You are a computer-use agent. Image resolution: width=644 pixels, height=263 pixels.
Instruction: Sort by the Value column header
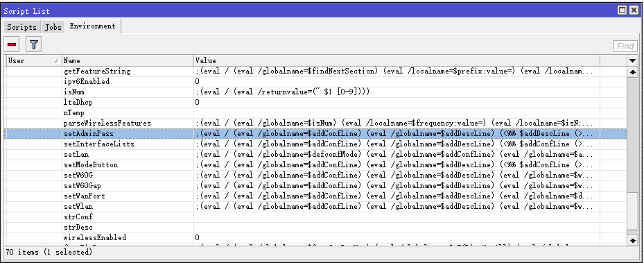(397, 60)
